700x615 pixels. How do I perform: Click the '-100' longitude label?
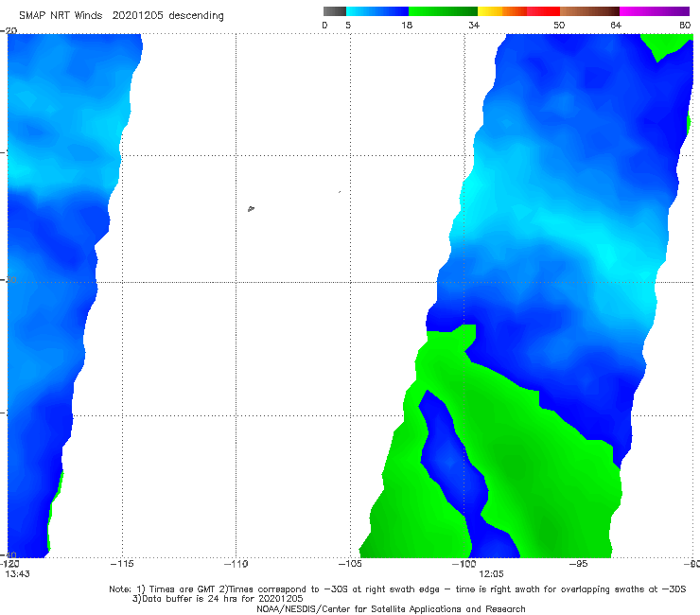click(464, 564)
